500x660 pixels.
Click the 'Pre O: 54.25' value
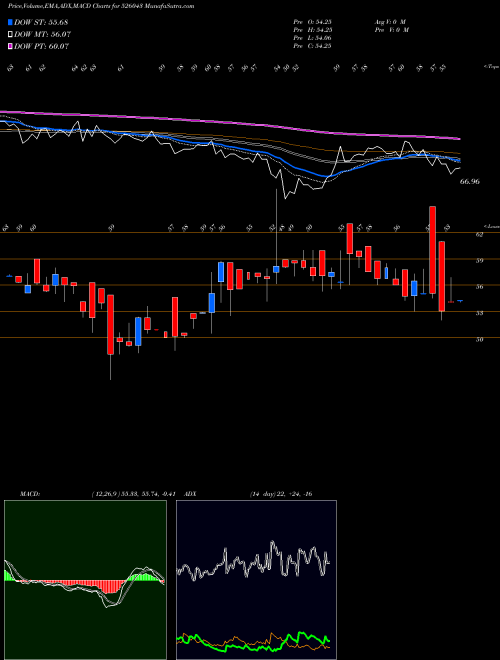[312, 22]
